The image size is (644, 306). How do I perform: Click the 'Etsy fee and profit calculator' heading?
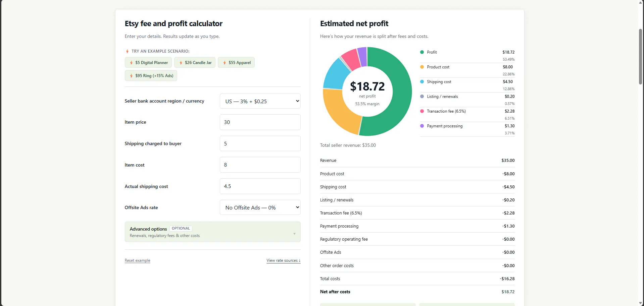click(174, 23)
